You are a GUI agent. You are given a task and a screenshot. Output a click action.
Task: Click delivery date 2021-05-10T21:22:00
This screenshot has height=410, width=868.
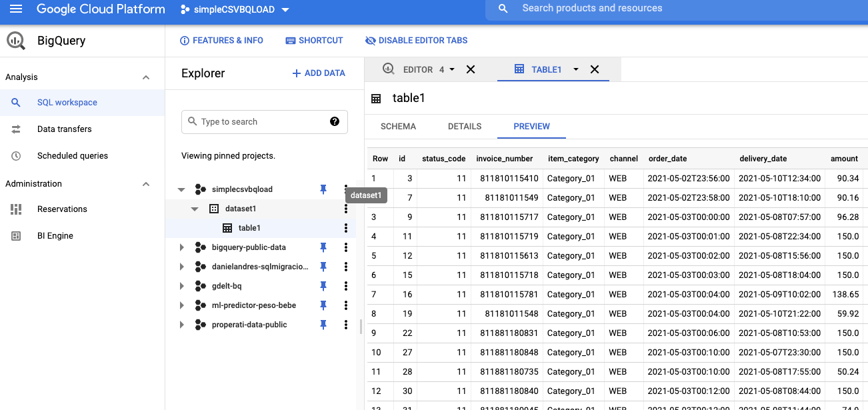(779, 314)
